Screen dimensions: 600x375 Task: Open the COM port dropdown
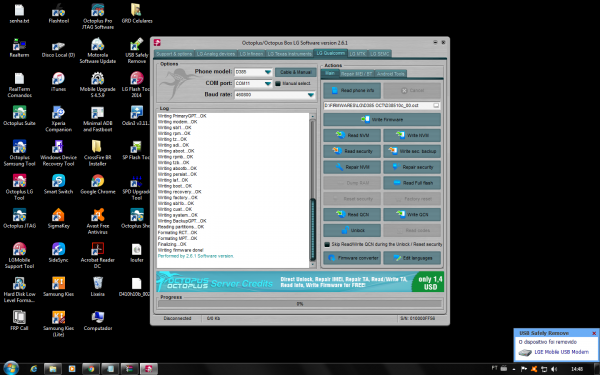(x=268, y=83)
